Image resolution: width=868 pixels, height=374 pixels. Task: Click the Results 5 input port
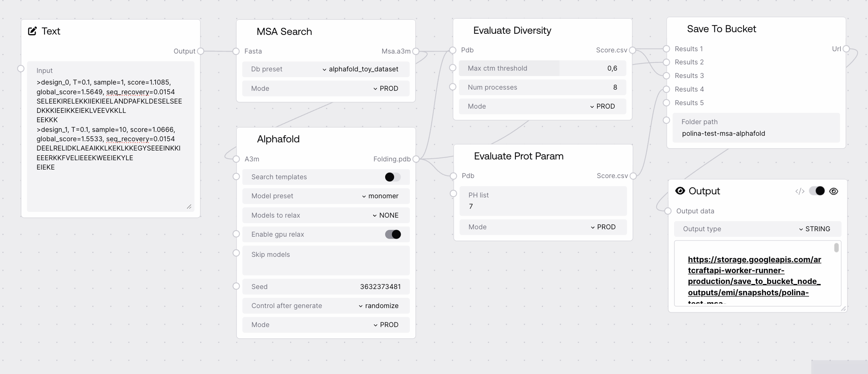(x=666, y=103)
